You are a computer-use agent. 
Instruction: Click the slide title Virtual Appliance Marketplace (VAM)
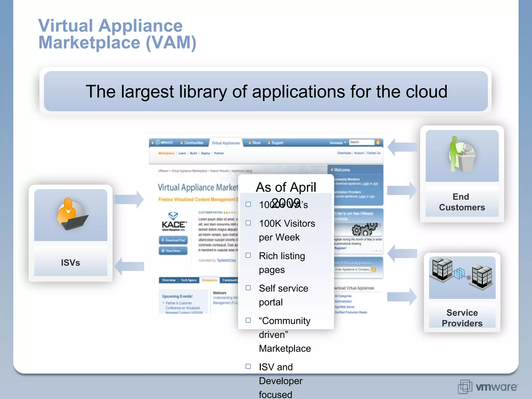click(x=117, y=34)
